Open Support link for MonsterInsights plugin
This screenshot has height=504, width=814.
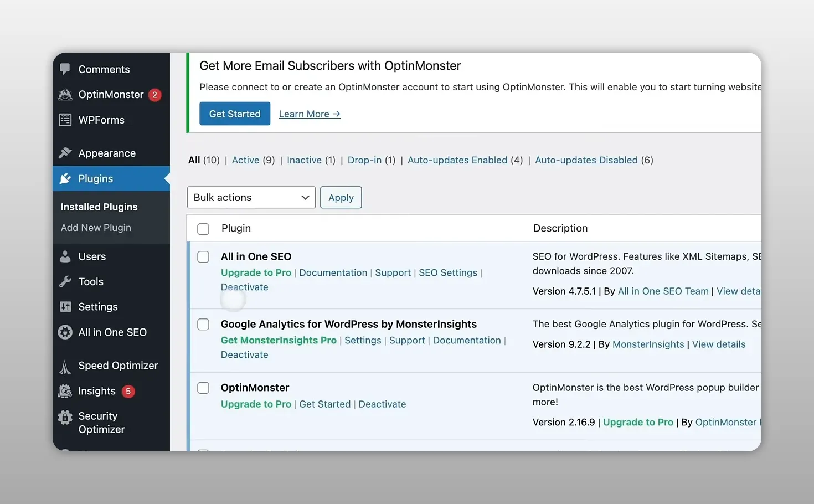(x=407, y=340)
